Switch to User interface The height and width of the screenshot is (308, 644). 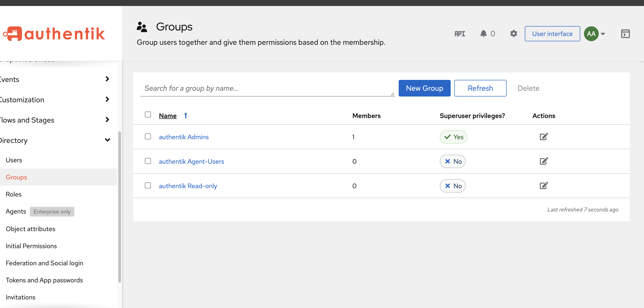click(552, 34)
